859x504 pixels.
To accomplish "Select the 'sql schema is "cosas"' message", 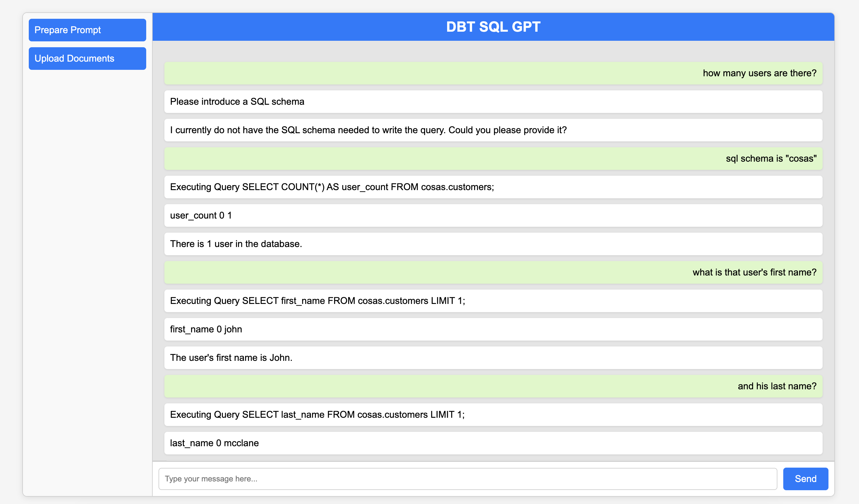I will click(x=771, y=159).
